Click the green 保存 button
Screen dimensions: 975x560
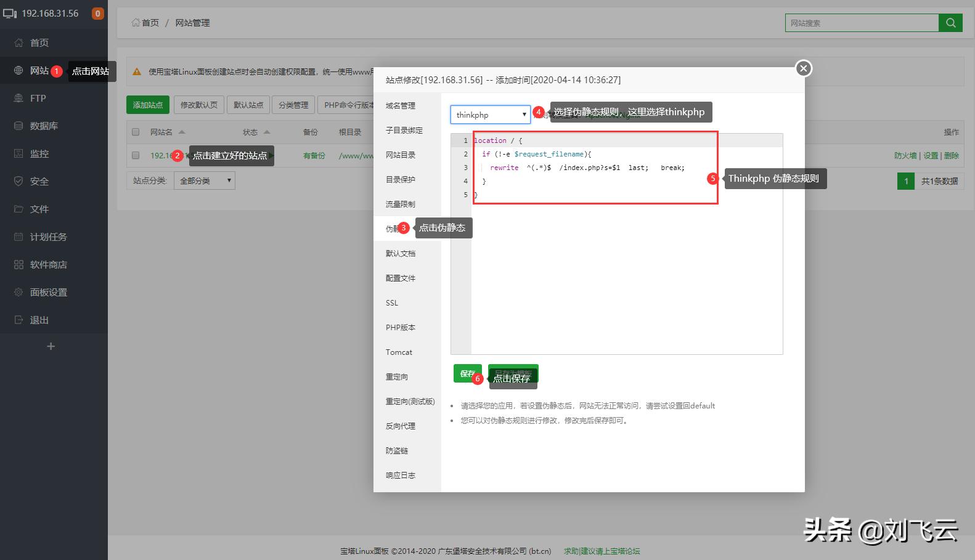click(467, 373)
